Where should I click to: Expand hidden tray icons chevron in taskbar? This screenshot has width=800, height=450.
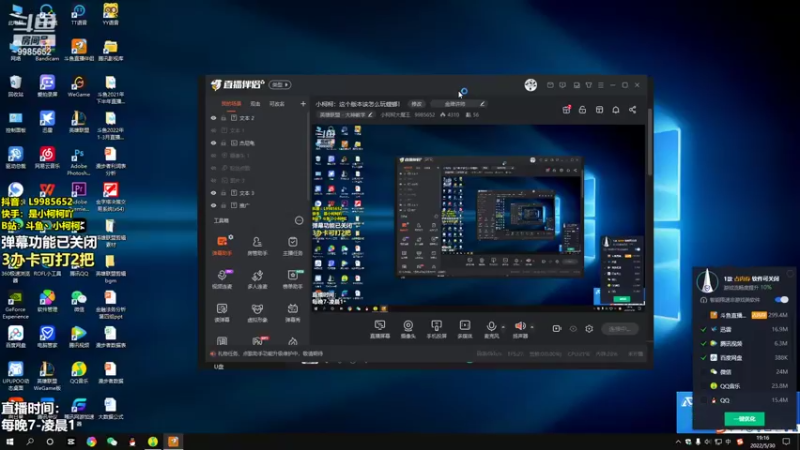click(678, 442)
